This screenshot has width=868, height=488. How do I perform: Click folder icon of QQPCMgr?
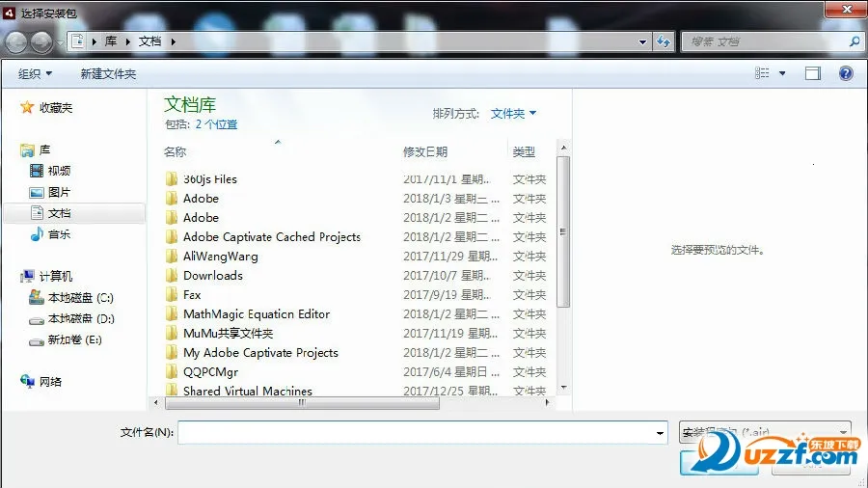pyautogui.click(x=172, y=372)
